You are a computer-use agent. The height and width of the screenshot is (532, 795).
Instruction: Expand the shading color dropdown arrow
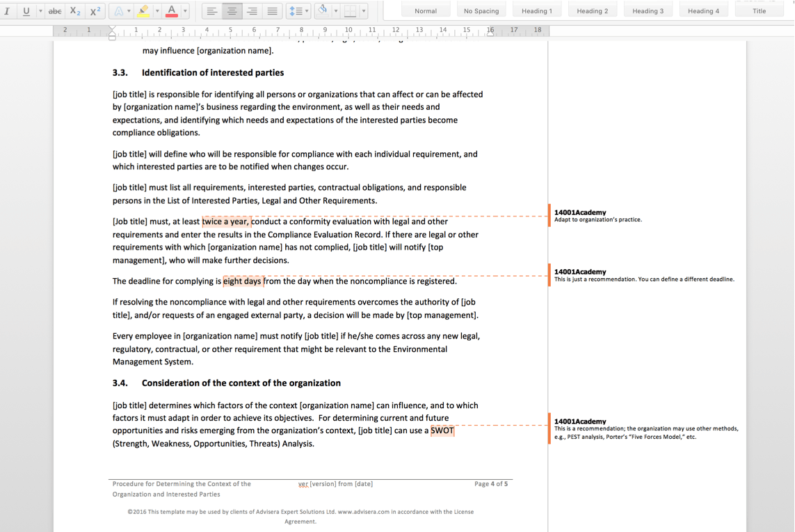point(336,11)
